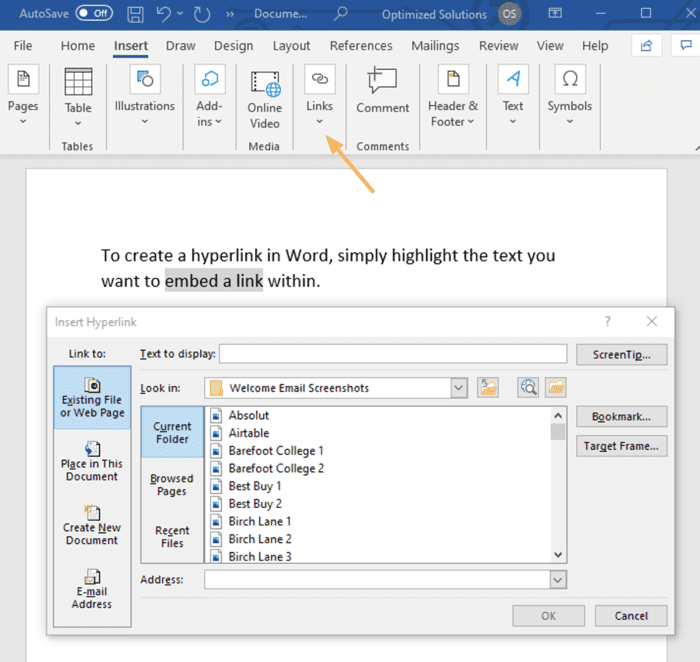Open the Symbols dropdown
Screen dimensions: 700x662
[x=570, y=96]
